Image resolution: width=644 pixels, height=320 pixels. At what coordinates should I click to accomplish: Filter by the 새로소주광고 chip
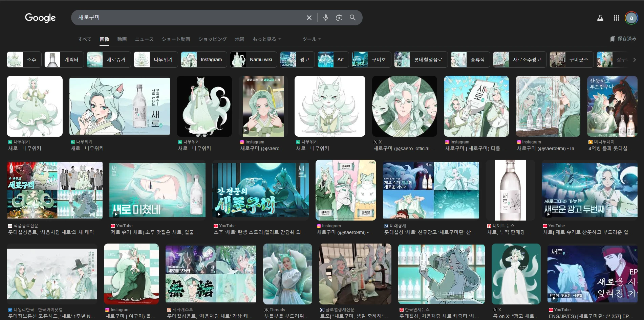520,60
